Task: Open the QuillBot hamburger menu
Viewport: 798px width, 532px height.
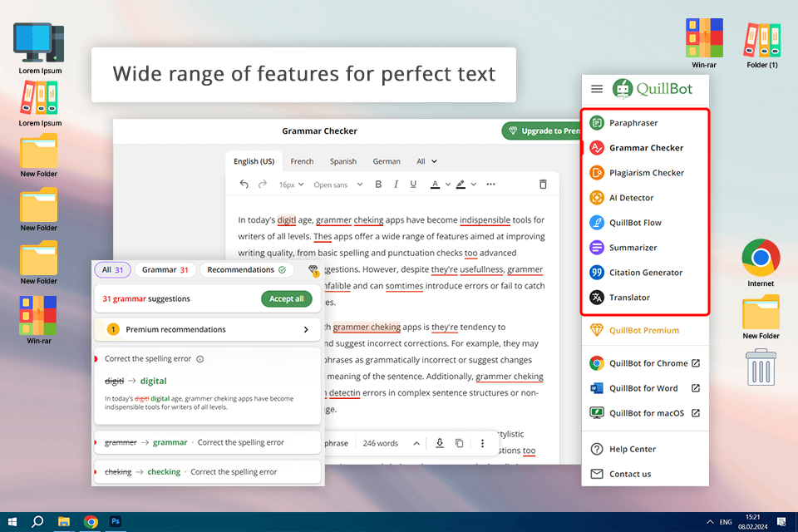Action: (x=597, y=89)
